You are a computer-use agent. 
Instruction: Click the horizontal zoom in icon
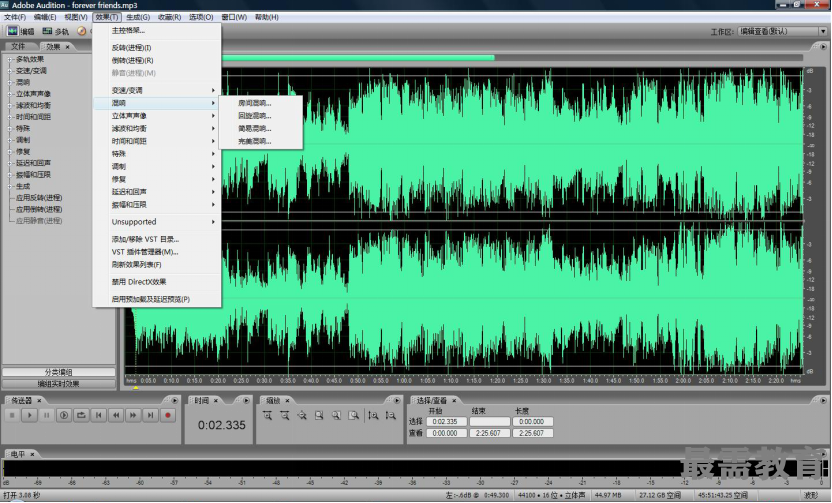coord(267,415)
